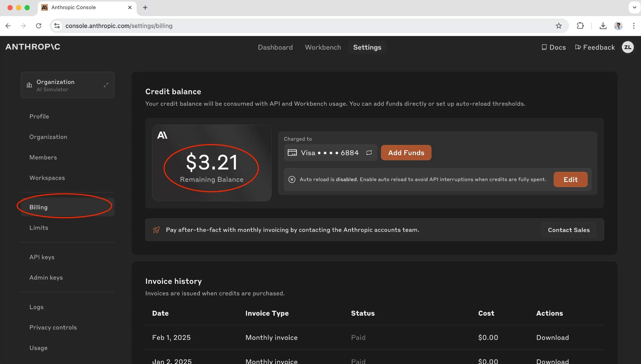Click the Credit balance heading
The width and height of the screenshot is (641, 364).
173,92
